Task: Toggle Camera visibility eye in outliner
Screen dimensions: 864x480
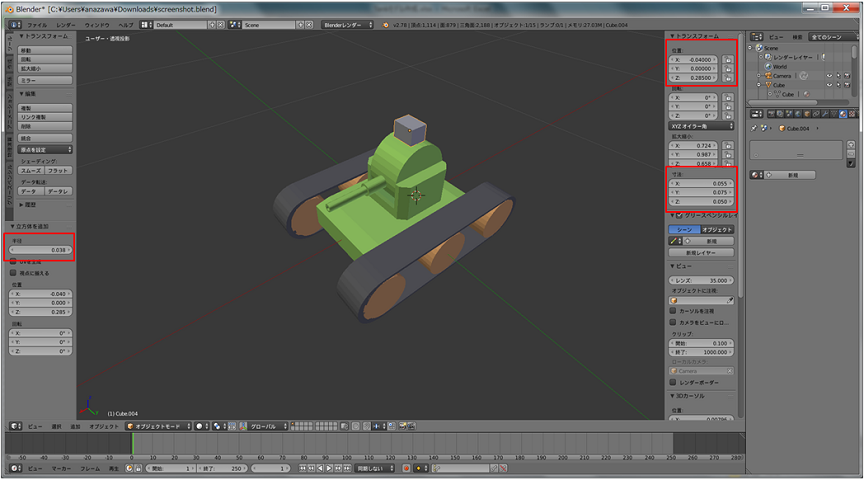Action: pyautogui.click(x=829, y=75)
